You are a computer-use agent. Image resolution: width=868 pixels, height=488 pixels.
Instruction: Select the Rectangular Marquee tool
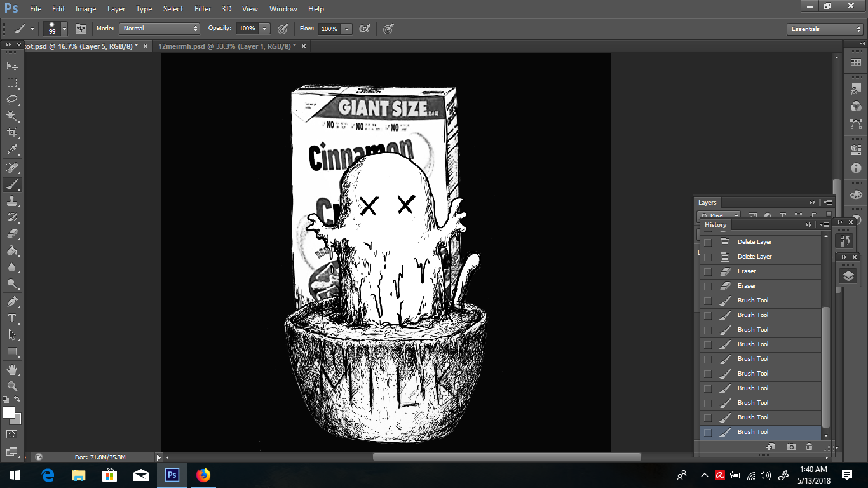point(12,83)
